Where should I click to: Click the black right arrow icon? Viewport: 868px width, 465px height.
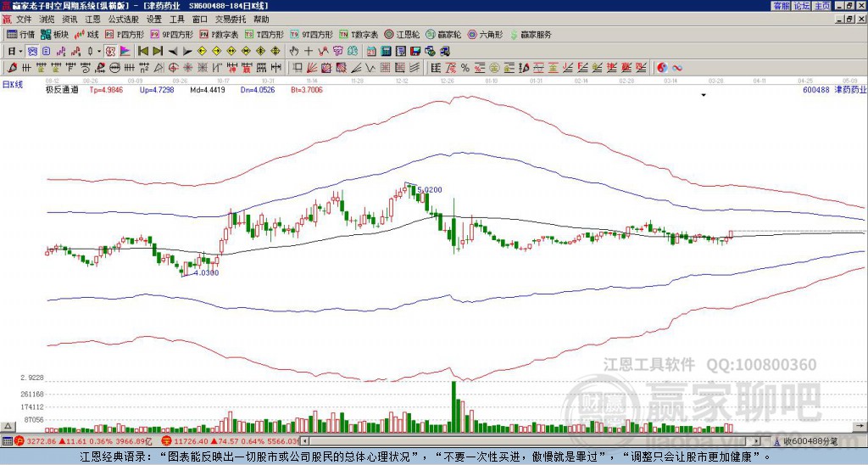(x=187, y=52)
